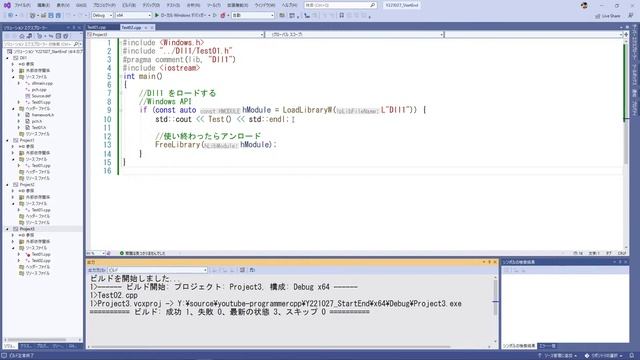
Task: Click Solution Explorer search magnifier icon
Action: (x=76, y=44)
